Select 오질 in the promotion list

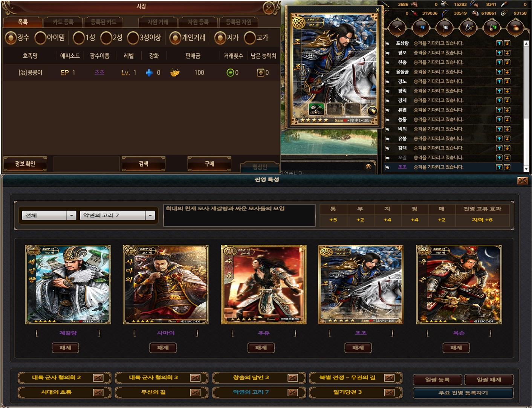point(402,157)
